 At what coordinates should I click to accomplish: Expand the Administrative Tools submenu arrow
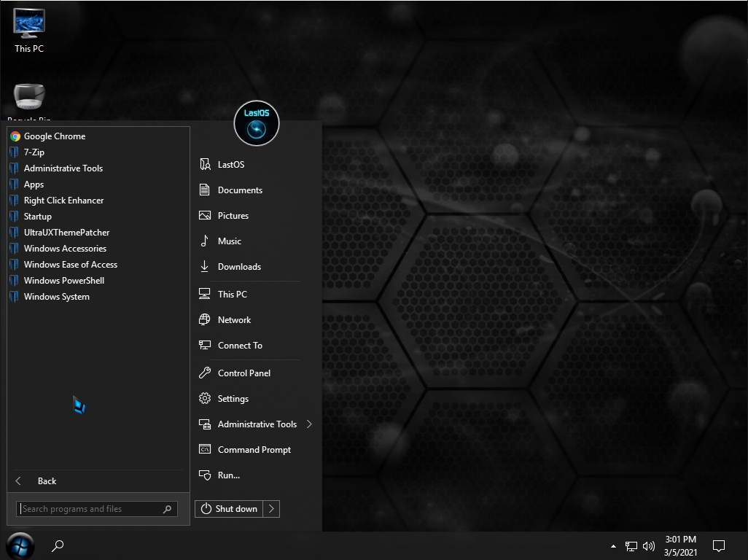tap(309, 424)
